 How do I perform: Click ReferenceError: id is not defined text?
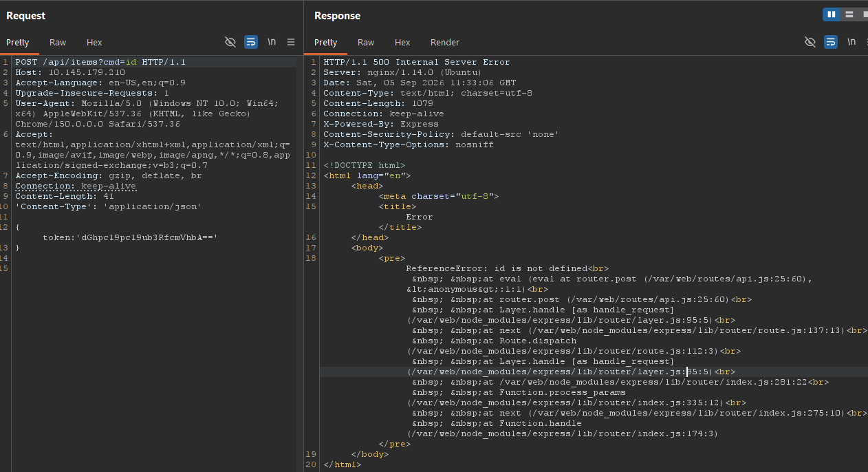497,268
